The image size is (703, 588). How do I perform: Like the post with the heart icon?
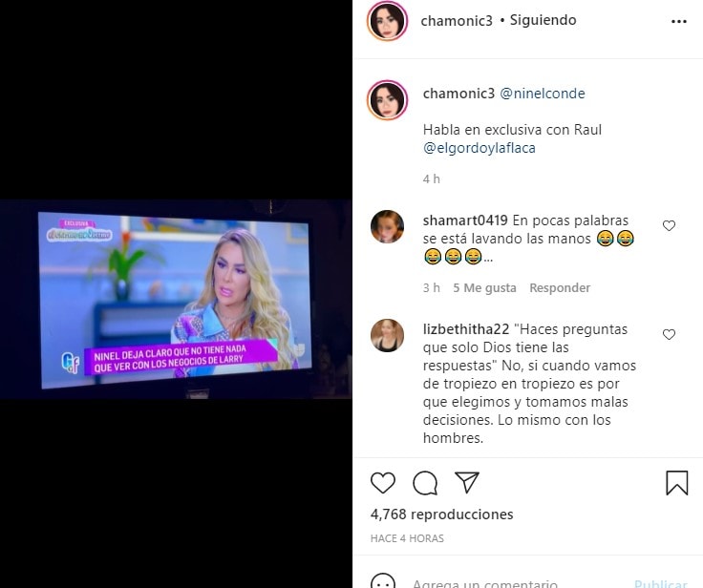383,483
